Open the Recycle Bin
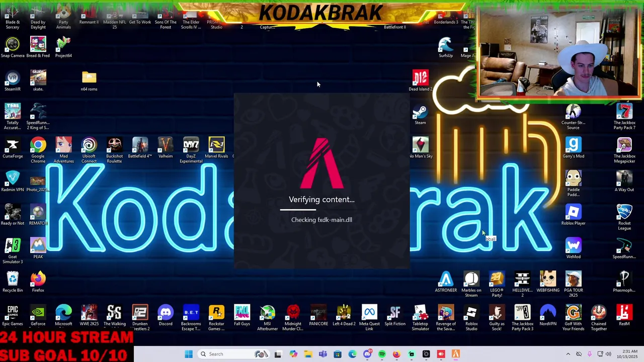This screenshot has width=644, height=362. [13, 282]
